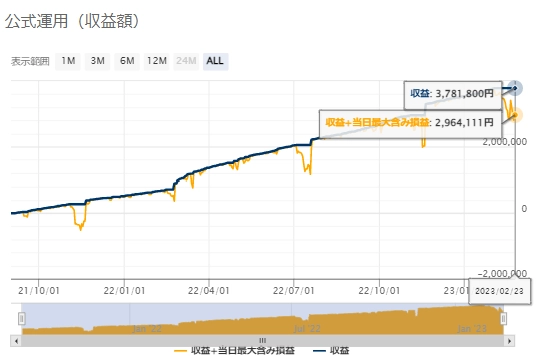Click the scrollbar right arrow

pyautogui.click(x=510, y=341)
